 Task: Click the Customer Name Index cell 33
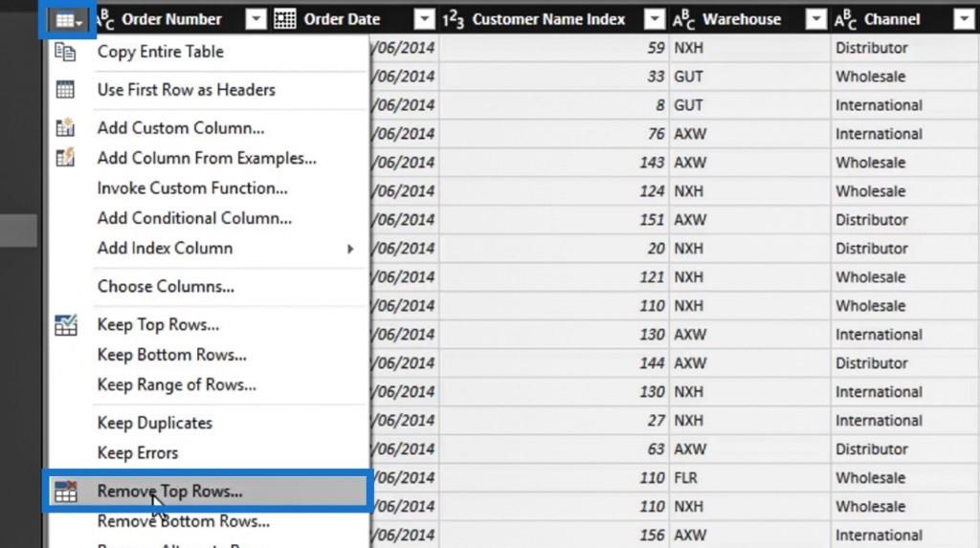point(554,77)
